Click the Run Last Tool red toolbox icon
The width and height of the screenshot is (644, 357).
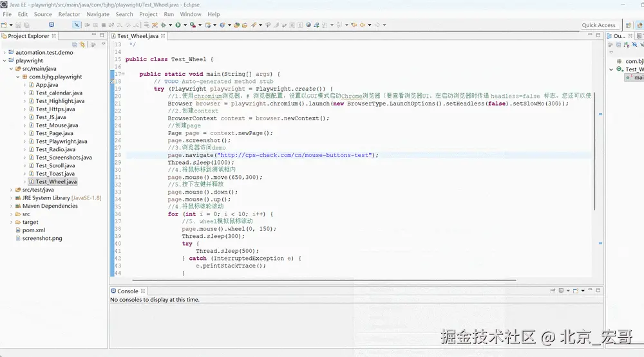[x=193, y=25]
